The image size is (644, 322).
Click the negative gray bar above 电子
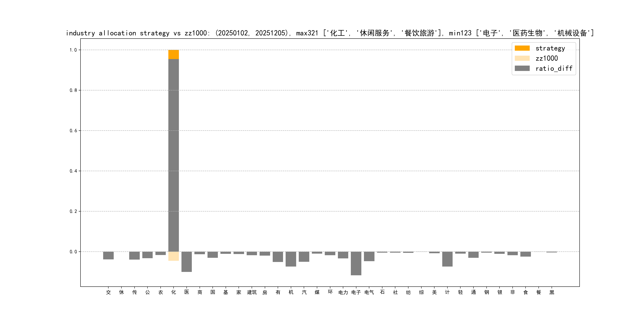[356, 263]
